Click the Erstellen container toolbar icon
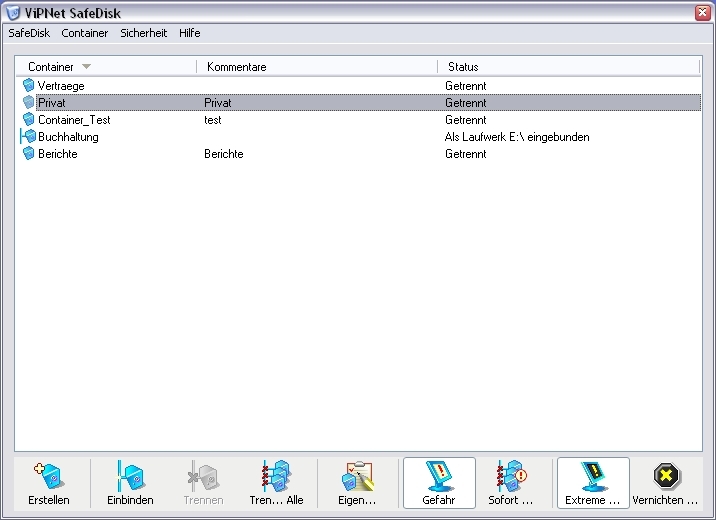This screenshot has height=520, width=716. click(48, 474)
